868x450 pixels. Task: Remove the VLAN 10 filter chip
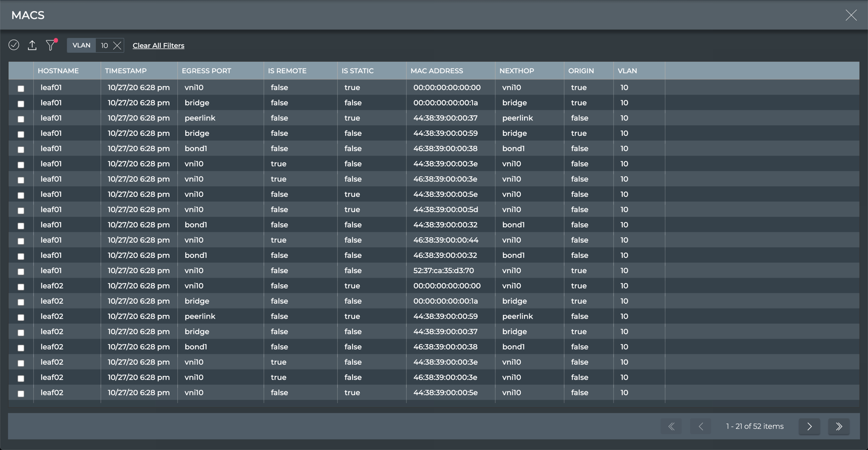117,46
